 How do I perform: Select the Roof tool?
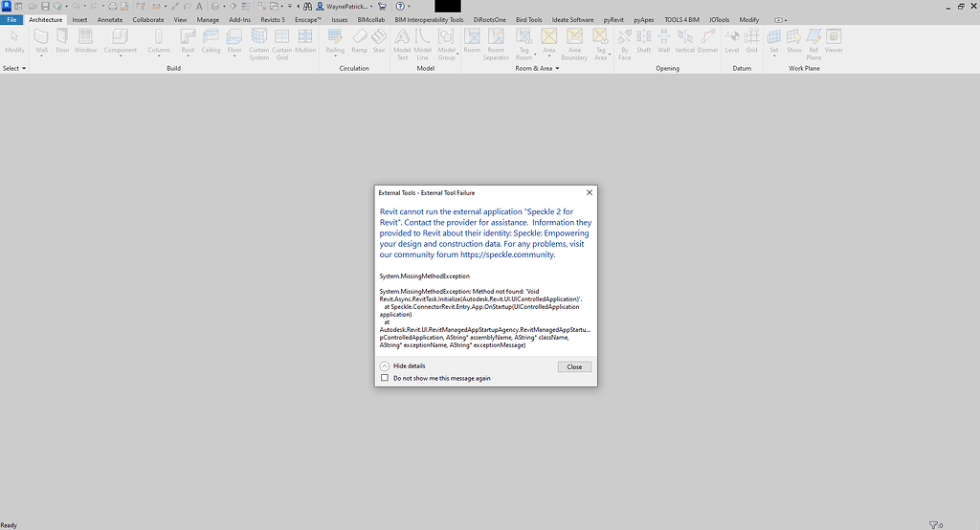[188, 42]
